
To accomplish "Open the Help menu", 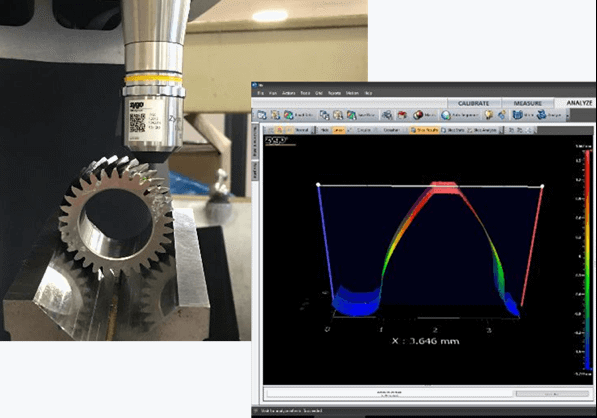I will [x=368, y=93].
